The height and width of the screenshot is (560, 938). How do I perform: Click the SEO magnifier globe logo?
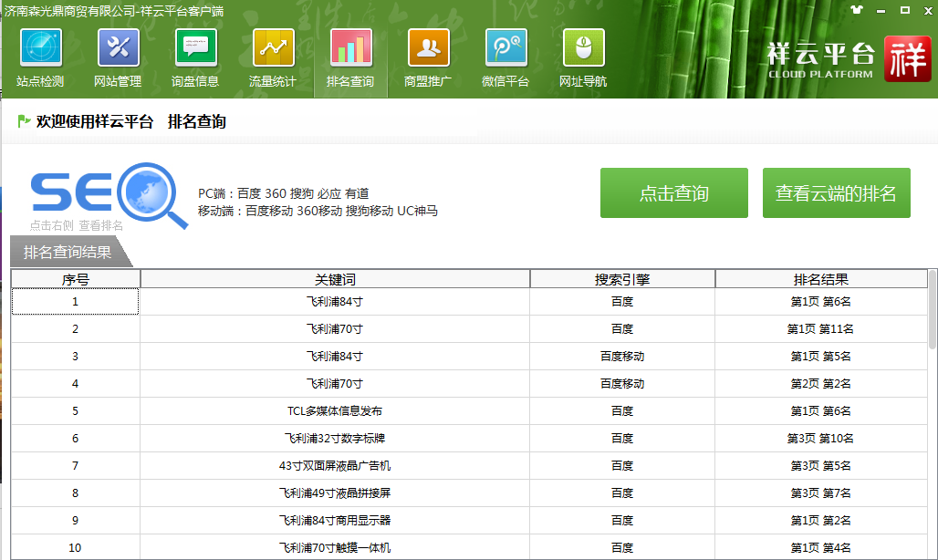pos(152,194)
